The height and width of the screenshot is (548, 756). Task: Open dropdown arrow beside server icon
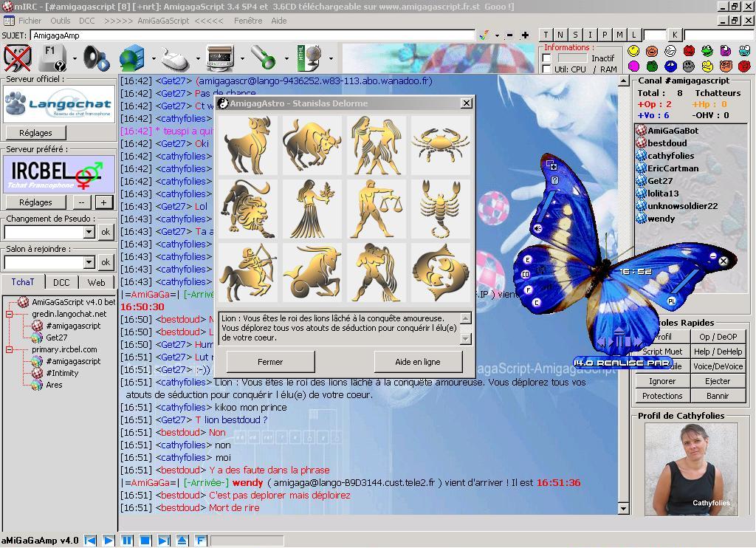[154, 59]
